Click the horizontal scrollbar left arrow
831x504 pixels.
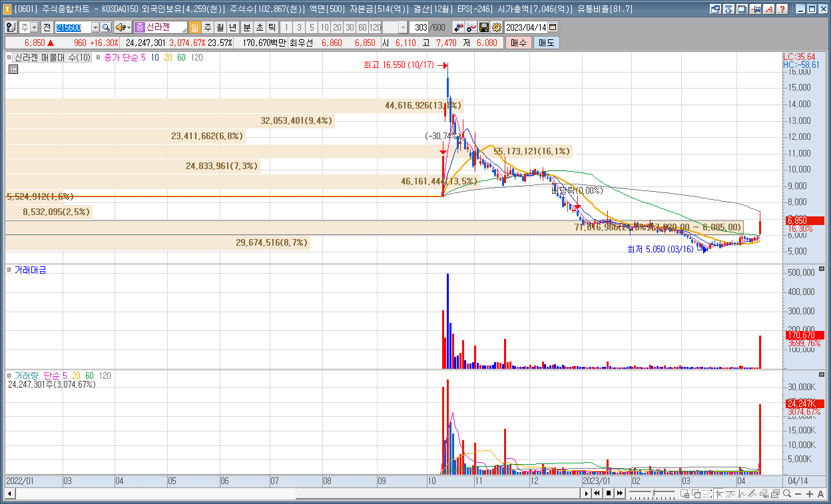click(x=9, y=493)
